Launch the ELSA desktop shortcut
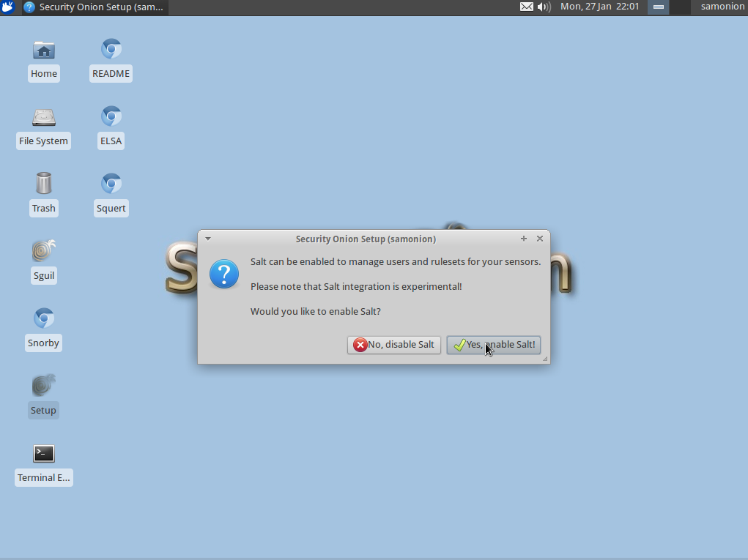This screenshot has width=748, height=560. pos(111,116)
